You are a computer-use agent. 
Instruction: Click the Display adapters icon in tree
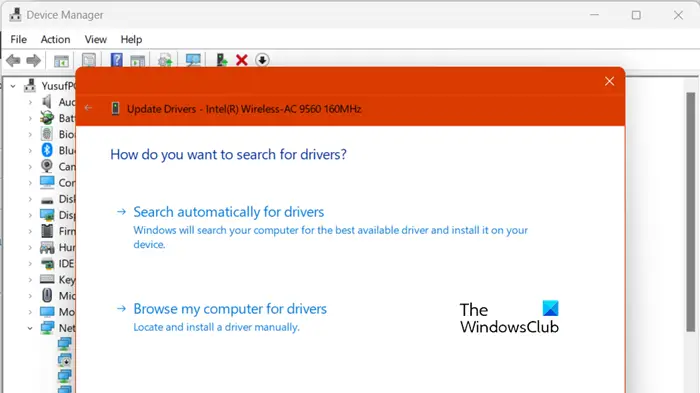tap(47, 215)
